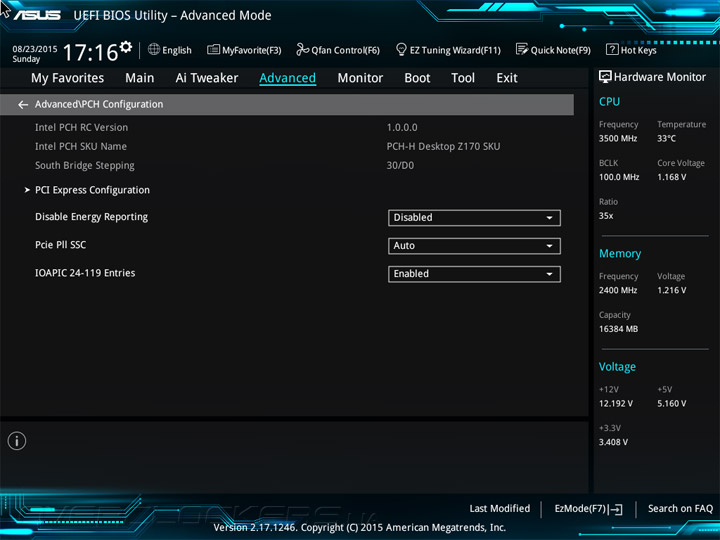Viewport: 720px width, 540px height.
Task: Click the Hot Keys question mark icon
Action: (612, 49)
